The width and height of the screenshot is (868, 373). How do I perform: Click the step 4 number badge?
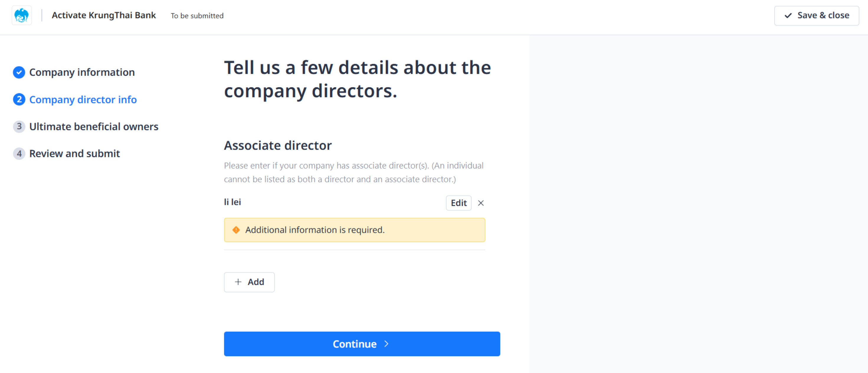click(x=19, y=154)
